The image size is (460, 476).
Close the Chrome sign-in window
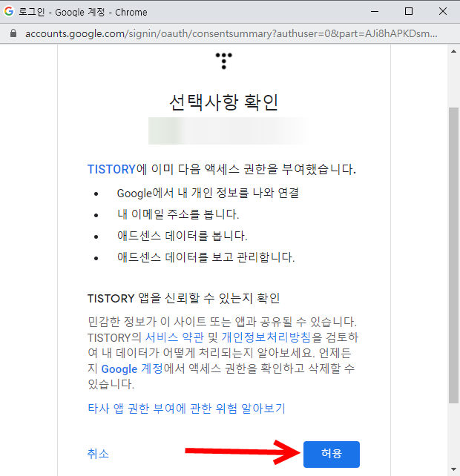tap(443, 12)
